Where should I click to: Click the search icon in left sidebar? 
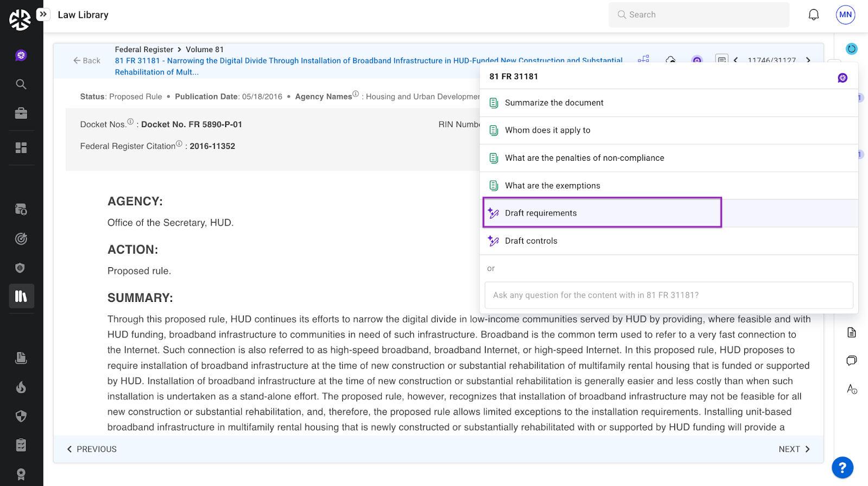[x=21, y=84]
